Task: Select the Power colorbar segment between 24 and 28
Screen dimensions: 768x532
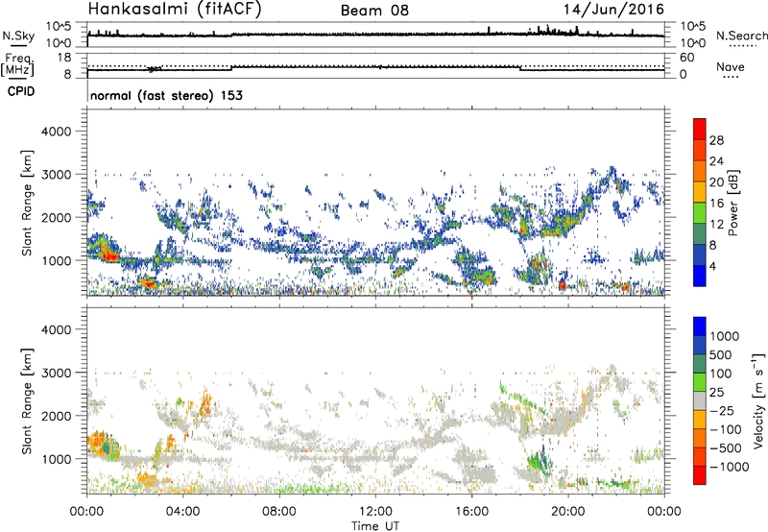Action: click(700, 150)
